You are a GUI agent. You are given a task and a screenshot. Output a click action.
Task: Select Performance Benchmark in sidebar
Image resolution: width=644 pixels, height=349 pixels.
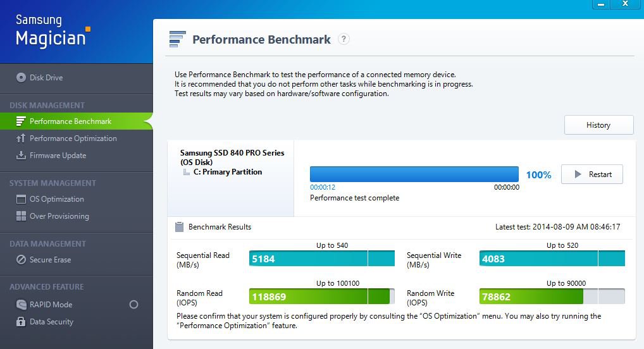coord(77,121)
